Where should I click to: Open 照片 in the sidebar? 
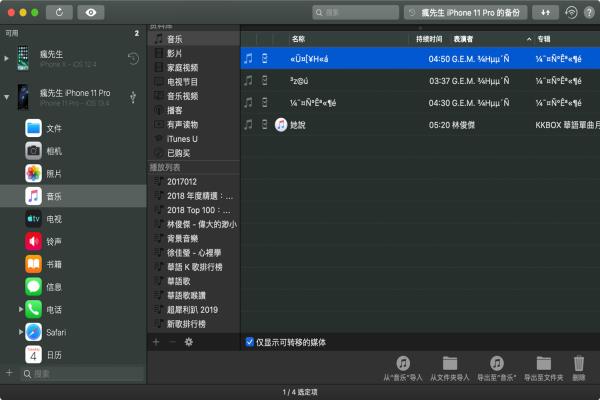click(73, 174)
